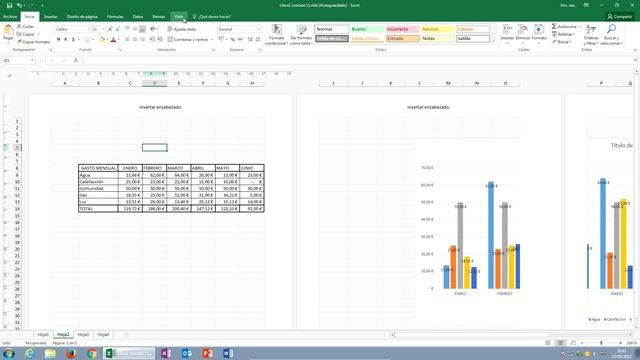This screenshot has height=360, width=640.
Task: Increase the cell indent
Action: [160, 40]
